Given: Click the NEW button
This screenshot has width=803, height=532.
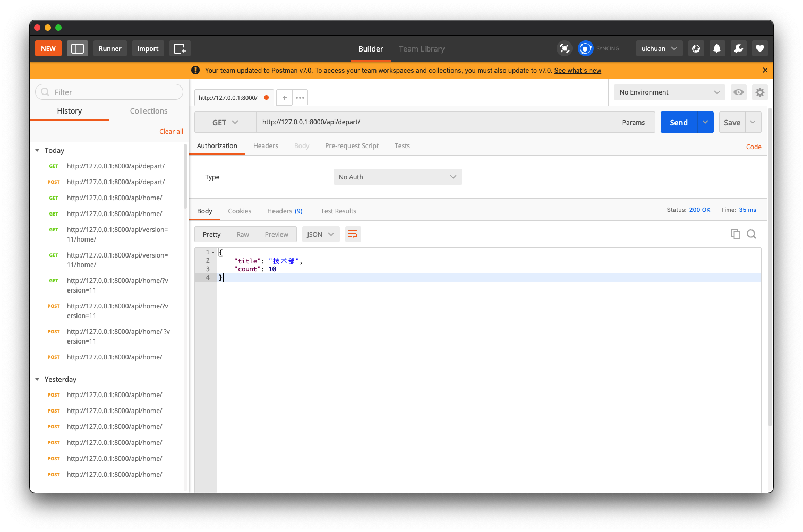Looking at the screenshot, I should (x=48, y=48).
